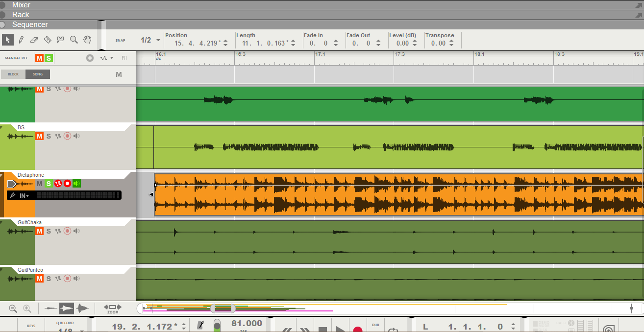644x332 pixels.
Task: Toggle mute on the GuitChaka track
Action: 40,231
